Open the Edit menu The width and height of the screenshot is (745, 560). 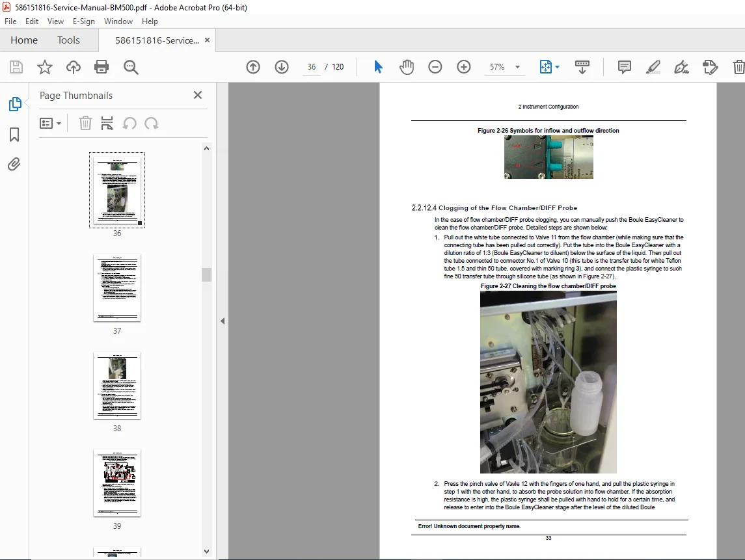click(32, 21)
